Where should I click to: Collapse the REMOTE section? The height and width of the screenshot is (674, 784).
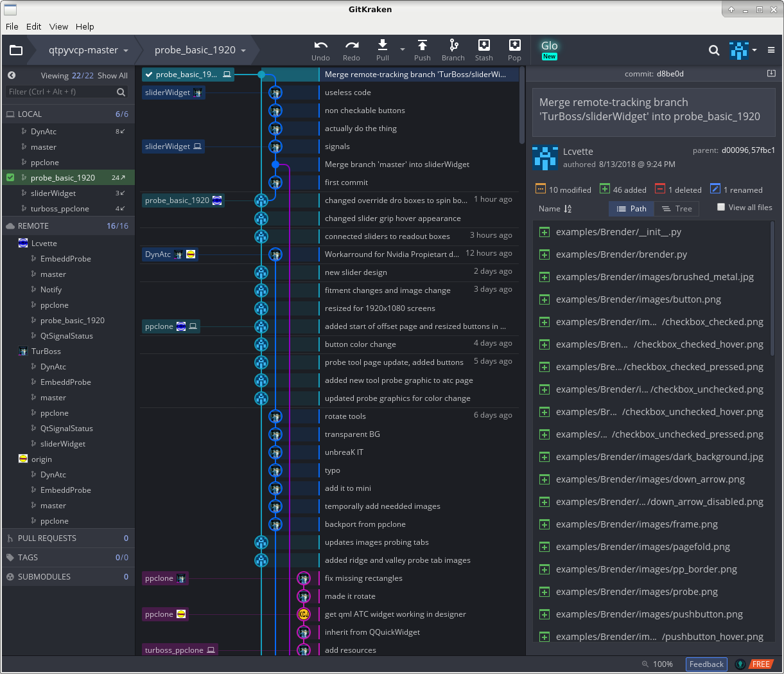point(68,226)
